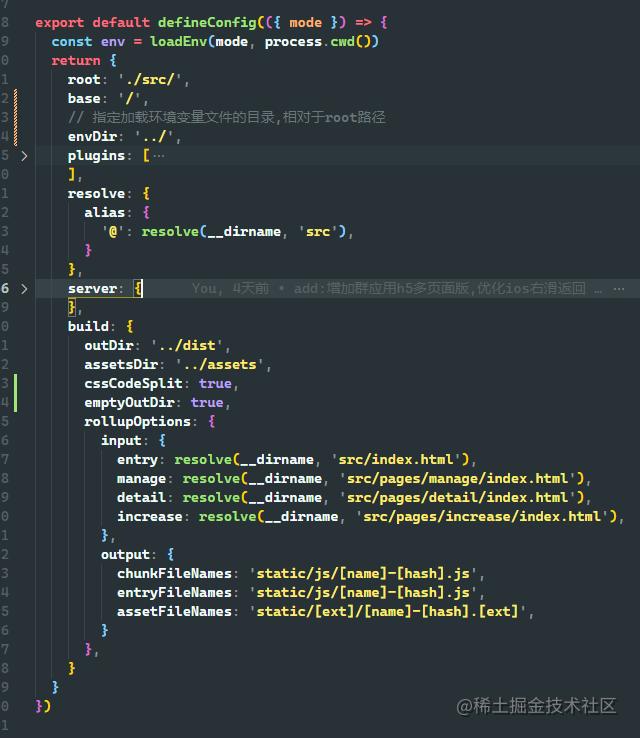Expand the folded server block
The height and width of the screenshot is (738, 640).
(24, 289)
